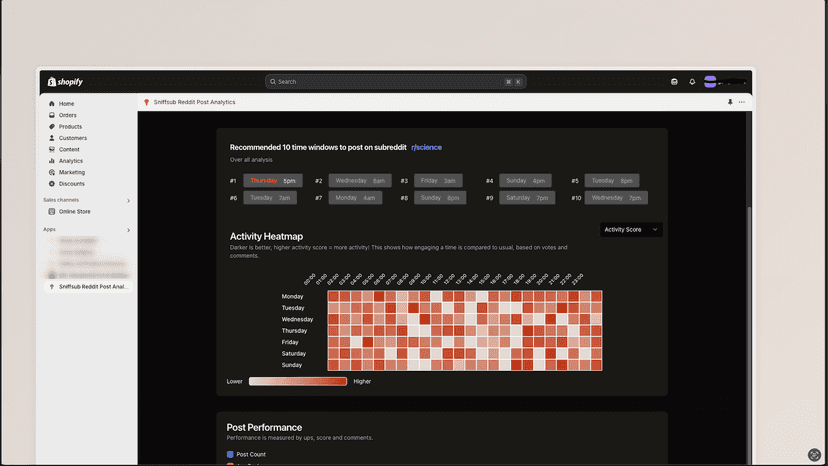Select the #2 Wednesday 8am time window
This screenshot has width=828, height=466.
(x=360, y=181)
